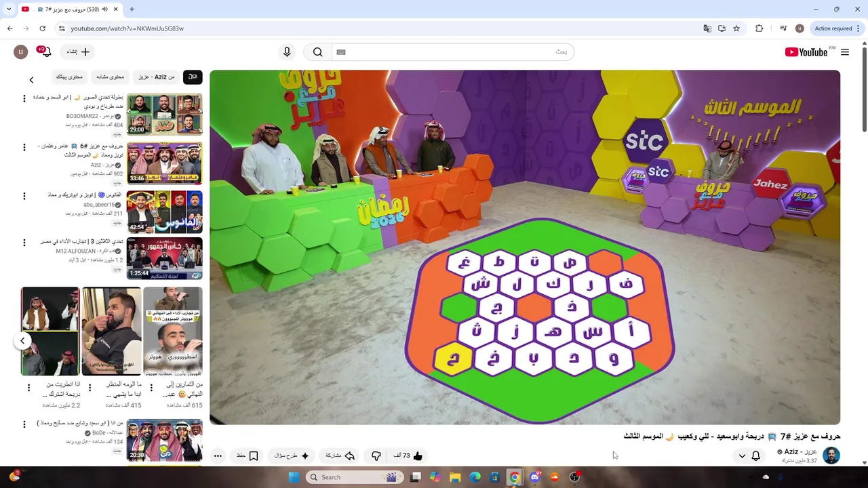The image size is (868, 488).
Task: Open options menu for الفانوس video
Action: tap(24, 197)
